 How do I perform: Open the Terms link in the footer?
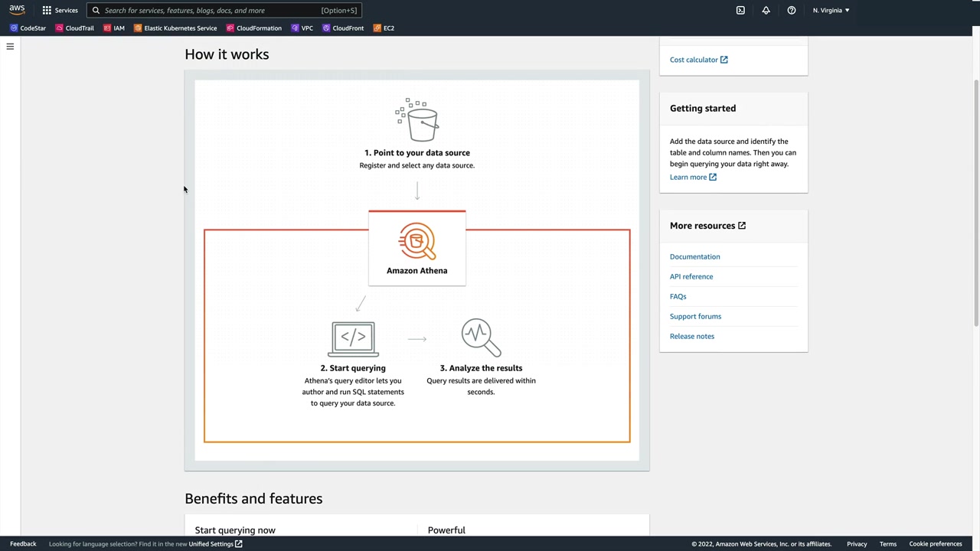point(888,544)
